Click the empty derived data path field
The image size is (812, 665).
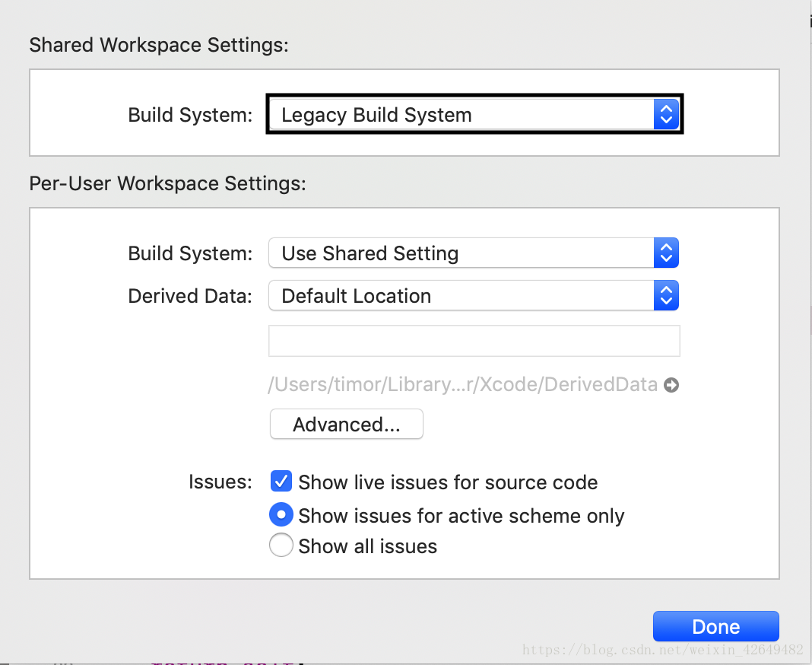click(474, 341)
